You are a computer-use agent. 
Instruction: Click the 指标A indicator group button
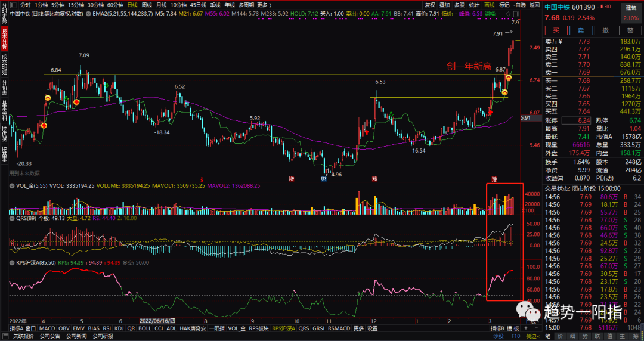pyautogui.click(x=17, y=328)
